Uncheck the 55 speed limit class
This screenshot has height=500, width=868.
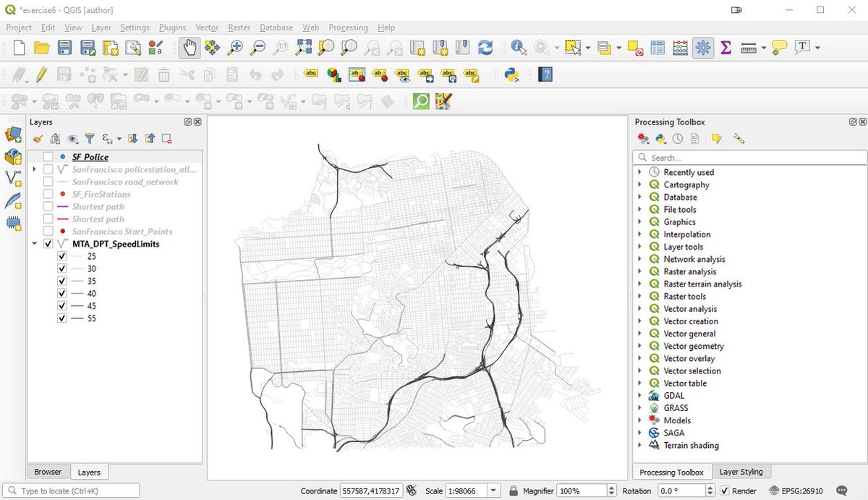tap(62, 318)
